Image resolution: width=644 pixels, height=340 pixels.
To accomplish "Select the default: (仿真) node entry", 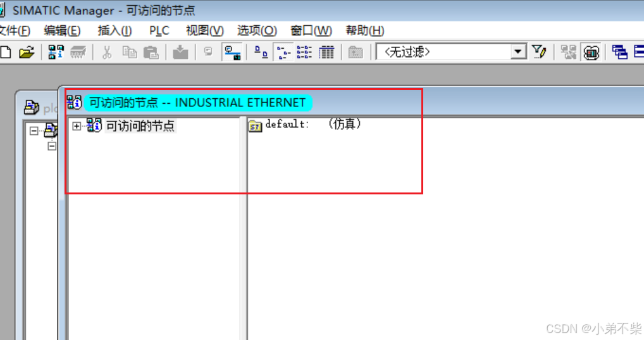I will [313, 124].
